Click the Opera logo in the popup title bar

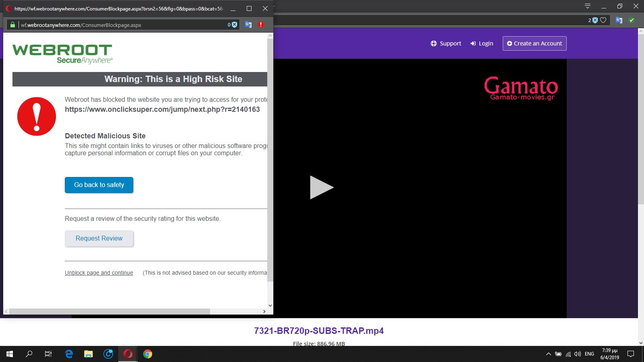pyautogui.click(x=9, y=8)
